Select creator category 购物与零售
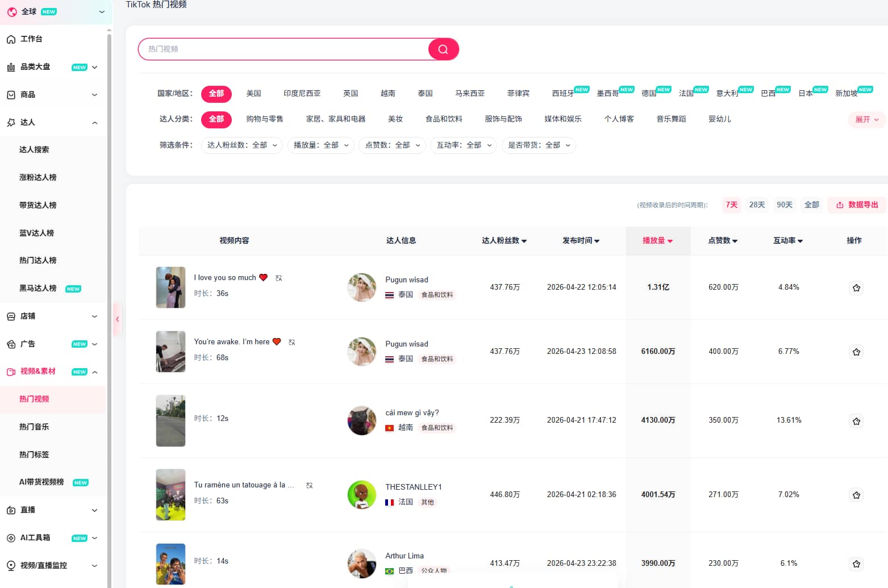 tap(265, 119)
